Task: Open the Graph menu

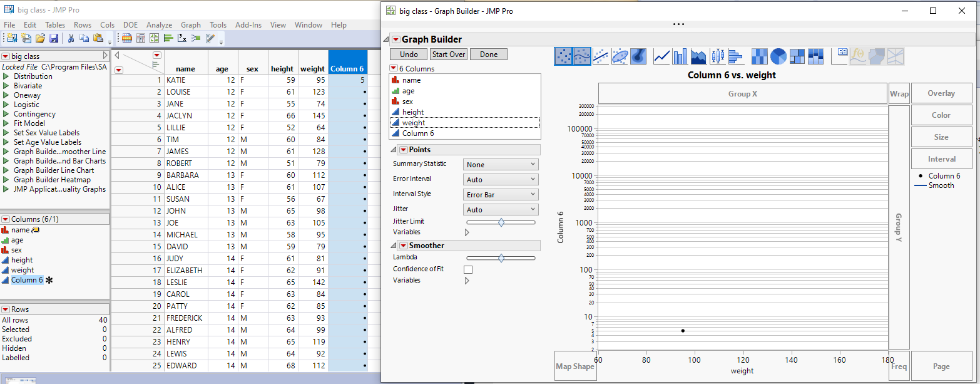Action: [191, 24]
